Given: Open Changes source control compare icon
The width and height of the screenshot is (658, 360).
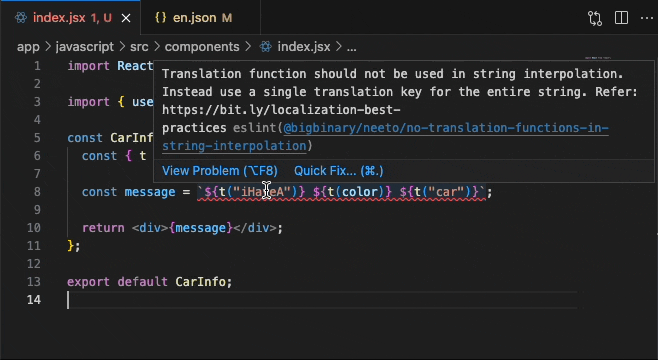Looking at the screenshot, I should 595,18.
